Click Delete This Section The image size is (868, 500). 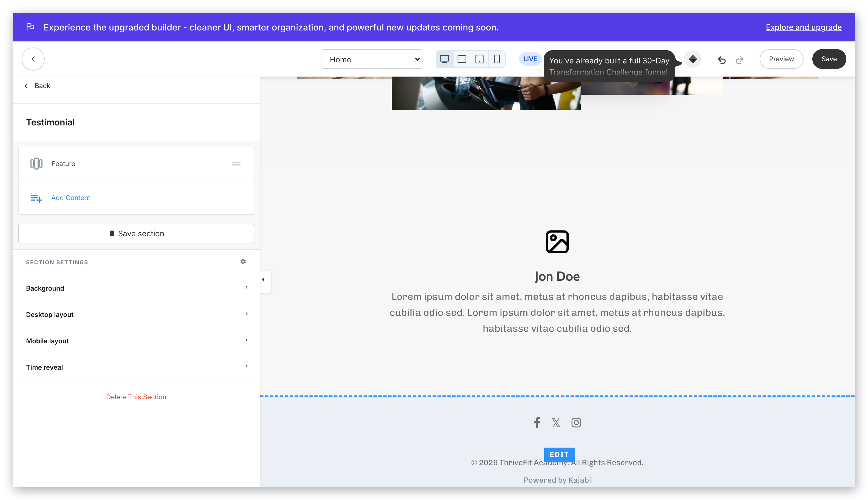click(x=136, y=397)
